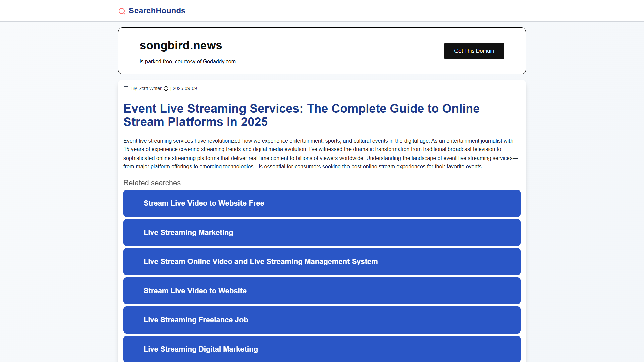The height and width of the screenshot is (362, 644).
Task: Open Live Streaming Freelance Job search
Action: coord(322,320)
